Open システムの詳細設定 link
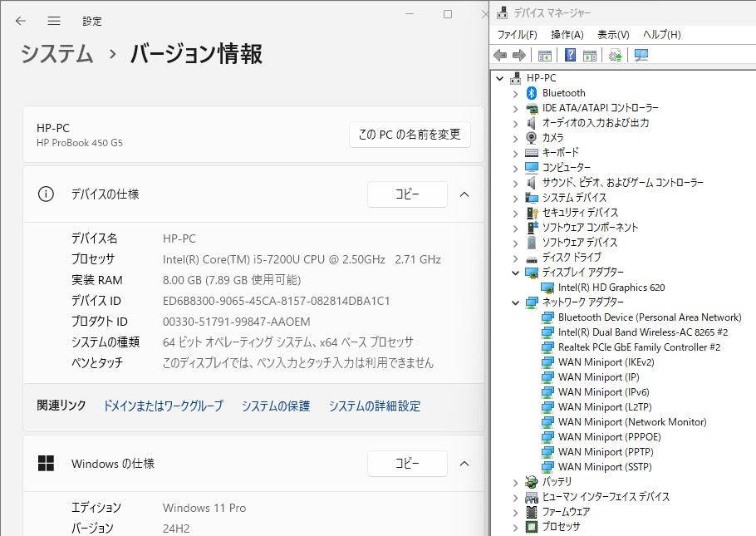Image resolution: width=756 pixels, height=536 pixels. 375,406
